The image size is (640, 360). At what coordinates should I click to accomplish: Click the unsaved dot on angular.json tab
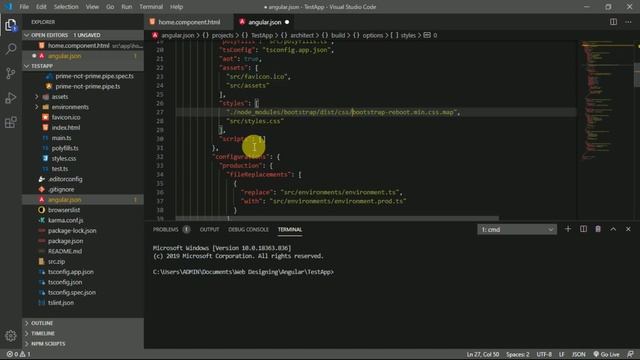click(x=287, y=22)
